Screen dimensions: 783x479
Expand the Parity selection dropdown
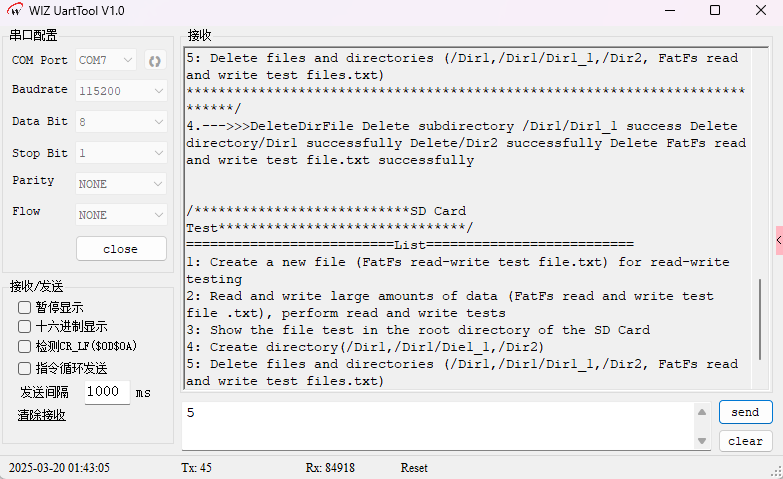coord(121,184)
